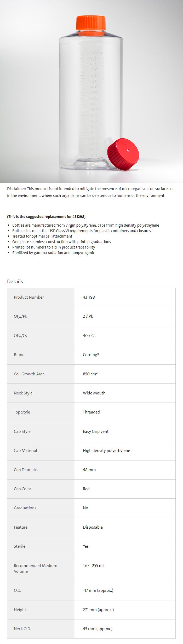Click the 170 - 255 mL medium volume value
183x644 pixels.
tap(94, 566)
